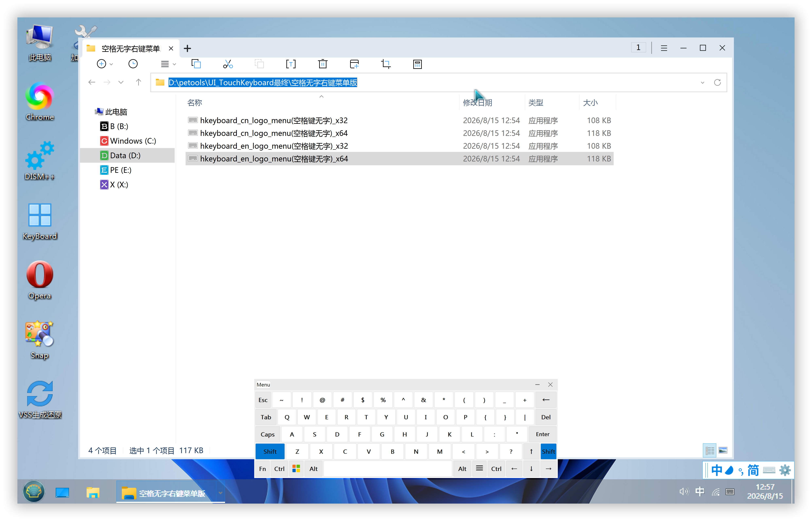Toggle the left Alt key

313,469
